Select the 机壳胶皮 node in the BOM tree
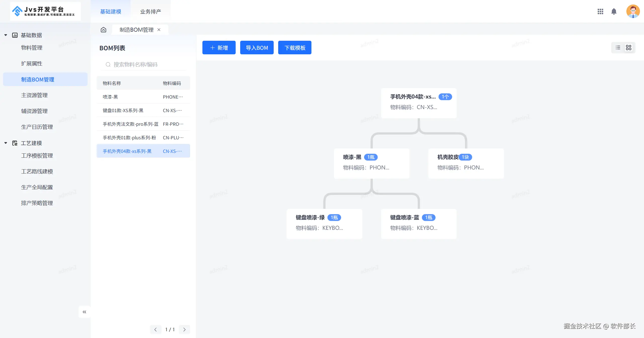Image resolution: width=644 pixels, height=338 pixels. (x=466, y=163)
